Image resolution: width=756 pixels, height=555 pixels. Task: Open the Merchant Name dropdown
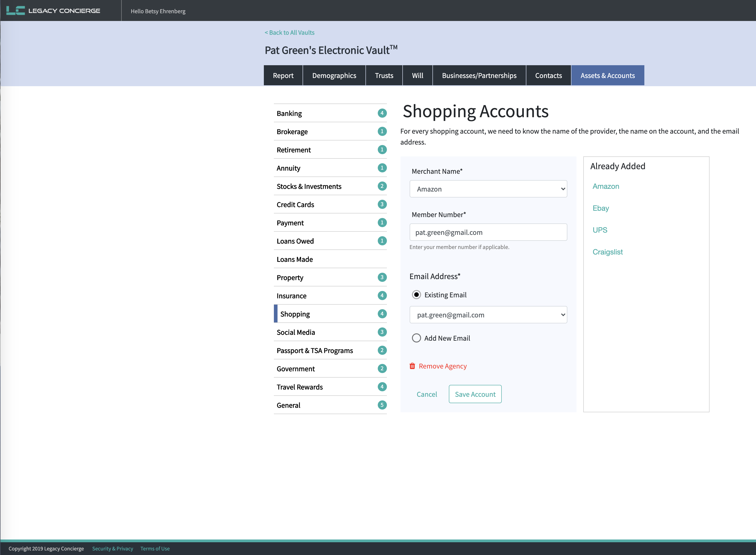[x=488, y=189]
